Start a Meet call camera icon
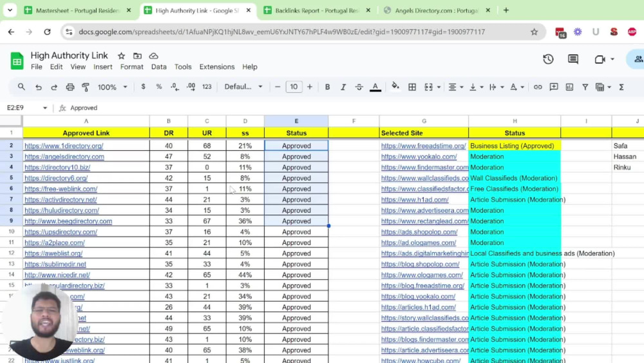 click(x=600, y=59)
